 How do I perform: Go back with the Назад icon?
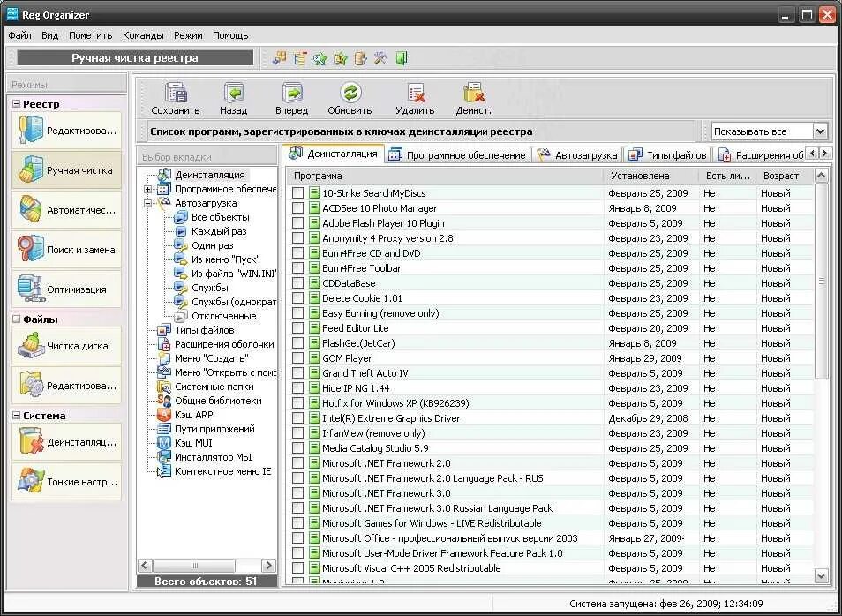(x=234, y=99)
